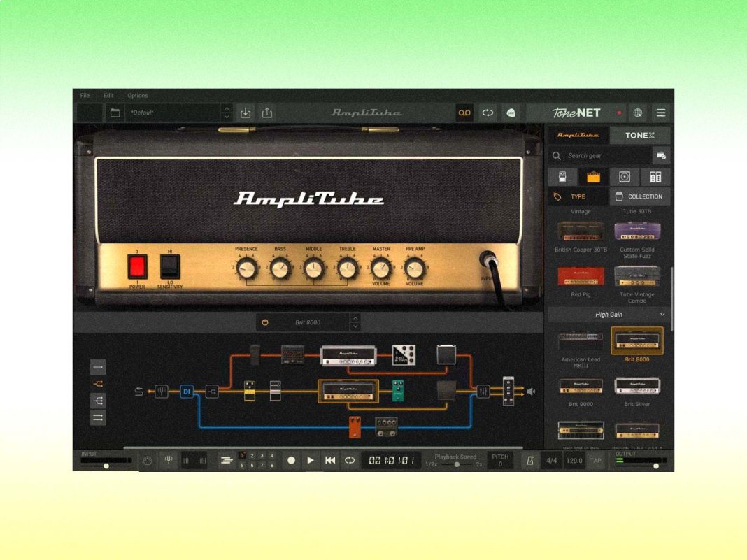The image size is (747, 560).
Task: Select the stompbox gear category icon
Action: click(562, 177)
